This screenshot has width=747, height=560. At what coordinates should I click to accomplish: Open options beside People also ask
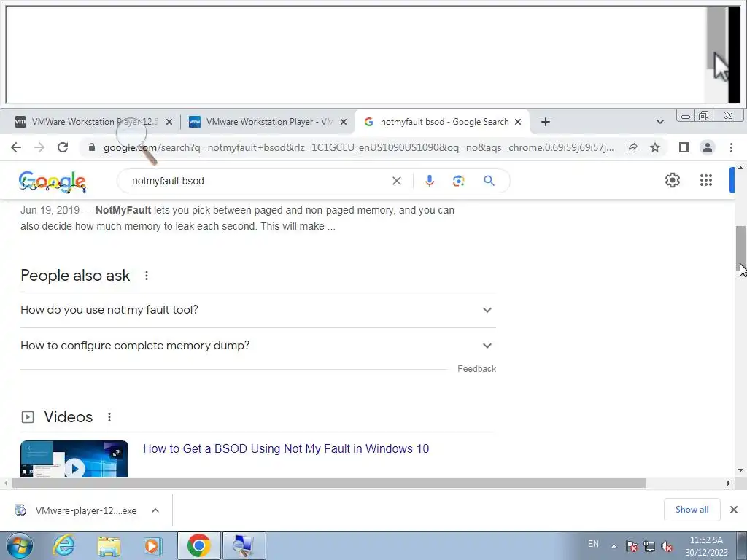pos(147,276)
